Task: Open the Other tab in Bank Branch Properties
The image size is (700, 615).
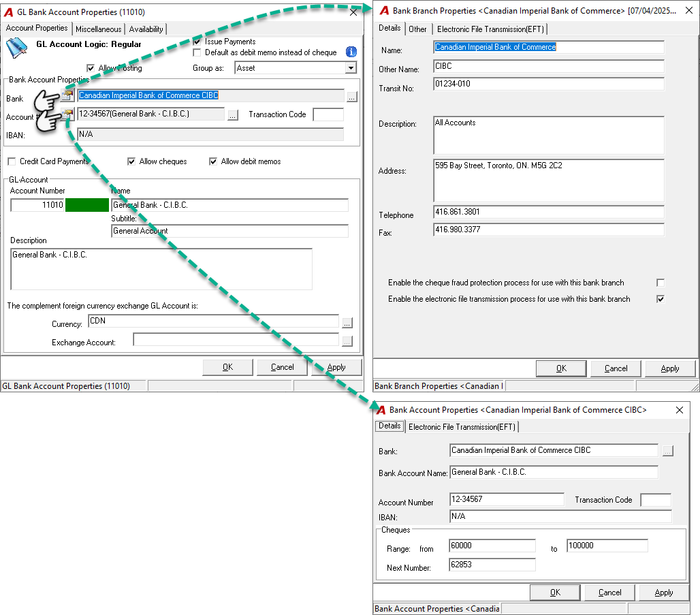Action: pos(417,29)
